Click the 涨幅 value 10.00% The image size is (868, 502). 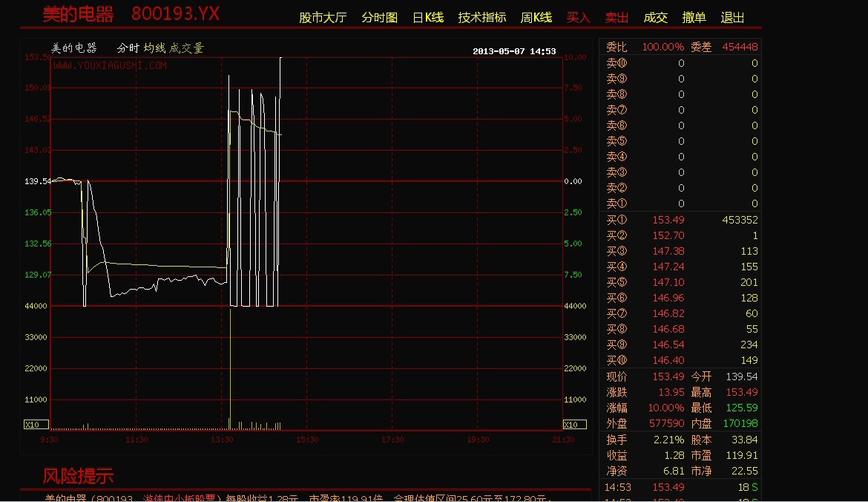coord(666,408)
